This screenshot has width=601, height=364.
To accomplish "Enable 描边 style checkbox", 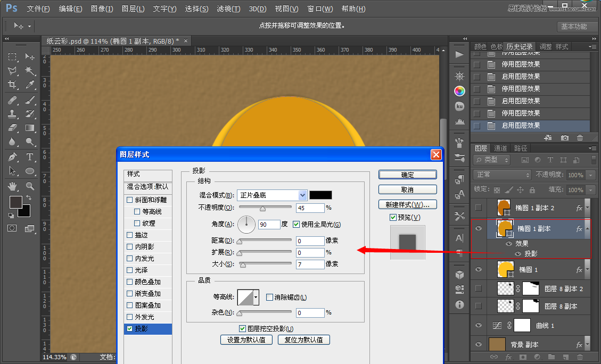I will point(129,235).
